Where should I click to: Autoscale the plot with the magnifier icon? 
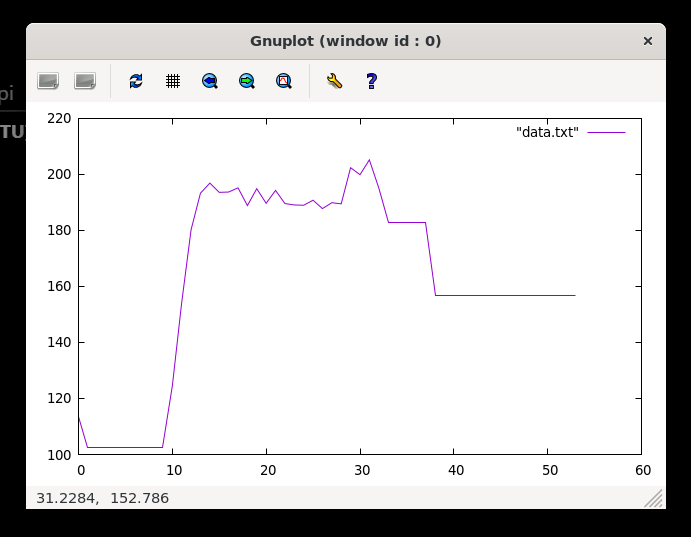[x=284, y=81]
